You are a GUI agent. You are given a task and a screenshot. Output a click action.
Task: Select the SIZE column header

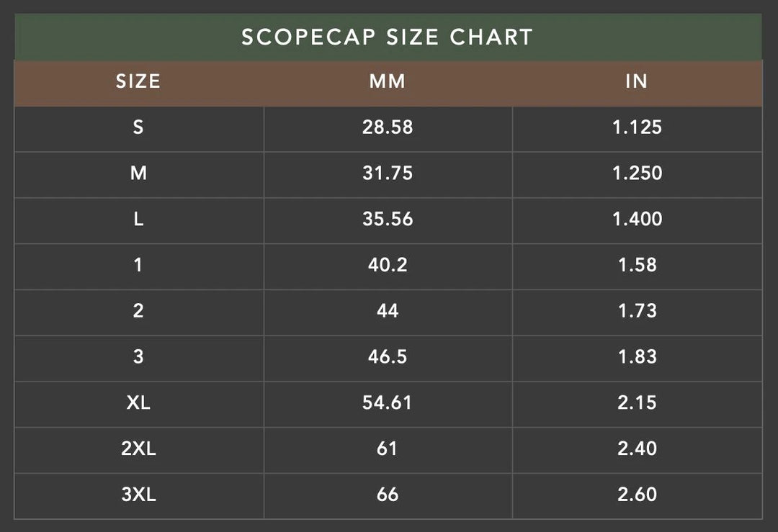coord(138,81)
